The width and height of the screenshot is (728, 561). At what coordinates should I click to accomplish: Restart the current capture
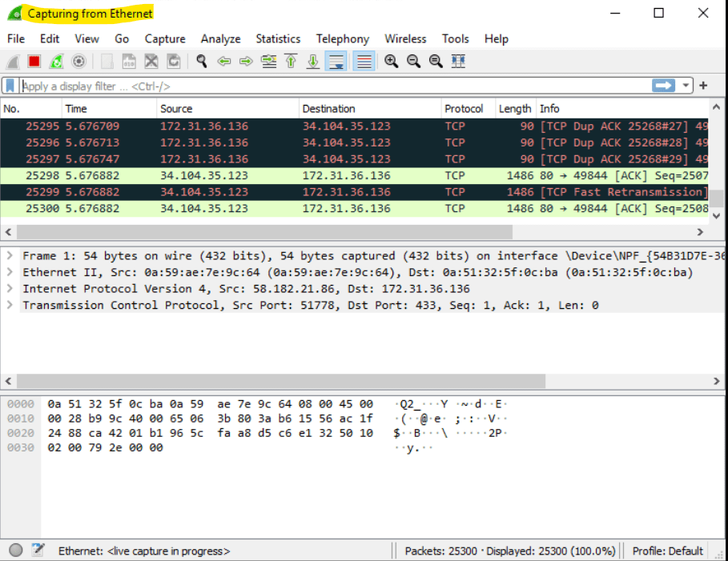pyautogui.click(x=56, y=62)
